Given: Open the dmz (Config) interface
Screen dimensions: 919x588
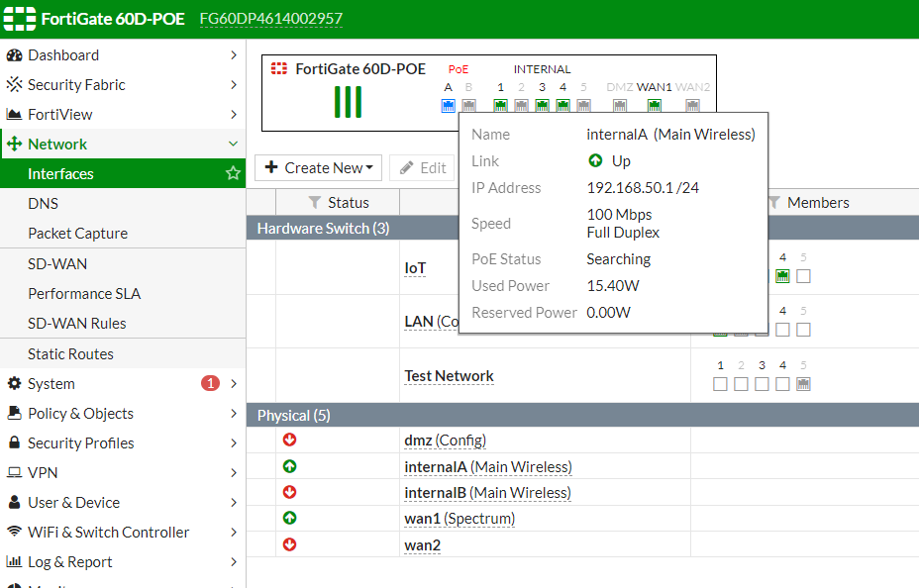Looking at the screenshot, I should point(446,441).
